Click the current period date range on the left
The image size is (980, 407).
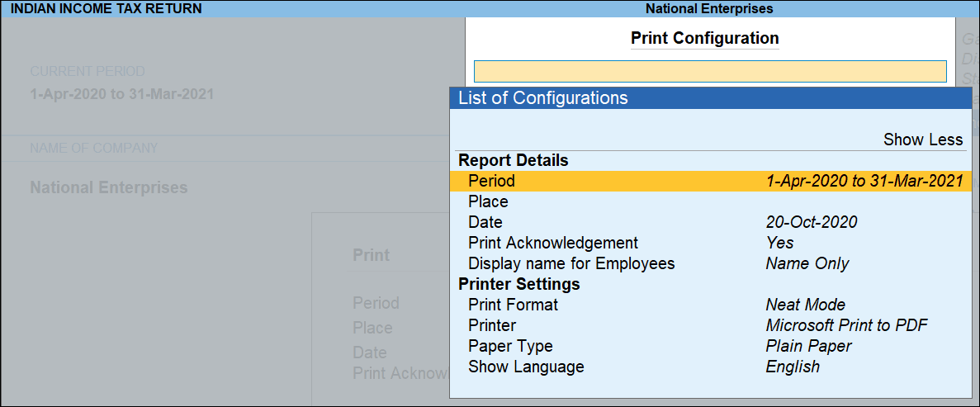[x=121, y=94]
